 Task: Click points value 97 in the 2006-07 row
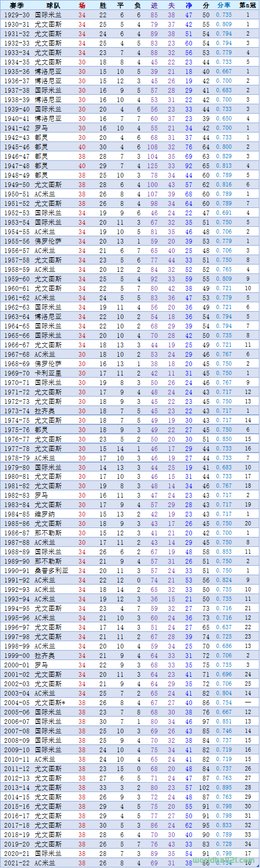click(x=206, y=721)
